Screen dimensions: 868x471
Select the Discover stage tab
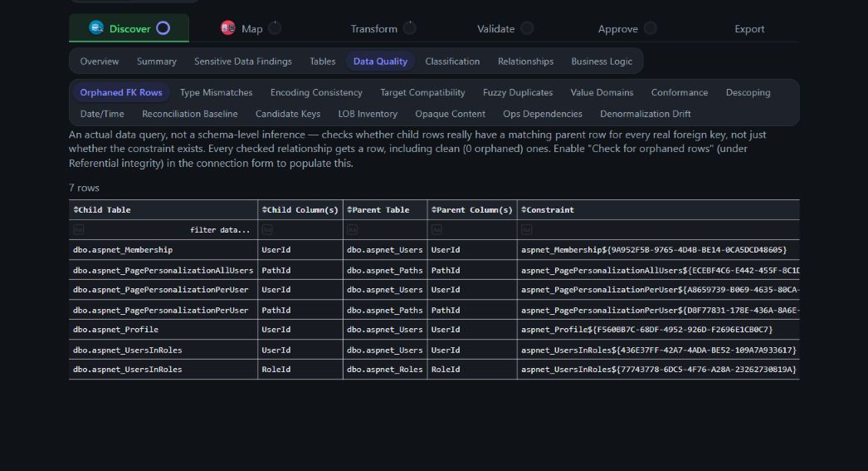click(x=129, y=28)
